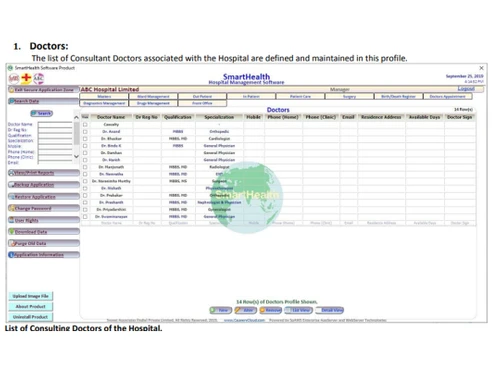Open Application Information in the sidebar
The height and width of the screenshot is (375, 500).
click(44, 255)
